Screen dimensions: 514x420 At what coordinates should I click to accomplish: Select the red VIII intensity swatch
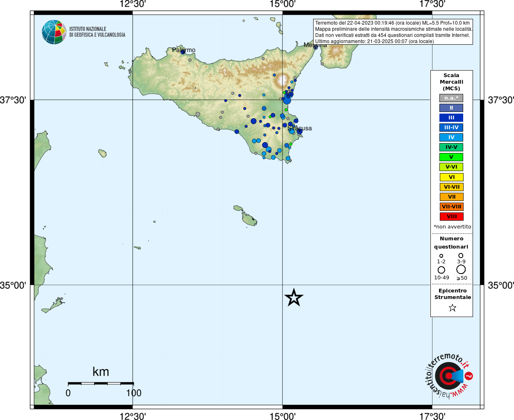point(451,217)
